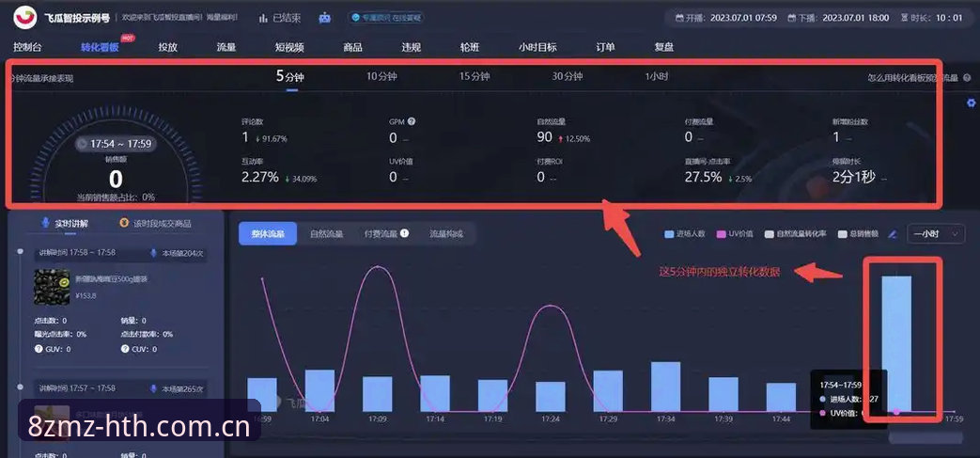Screen dimensions: 980x458
Task: Click the 17:34 bar in chart
Action: [665, 387]
